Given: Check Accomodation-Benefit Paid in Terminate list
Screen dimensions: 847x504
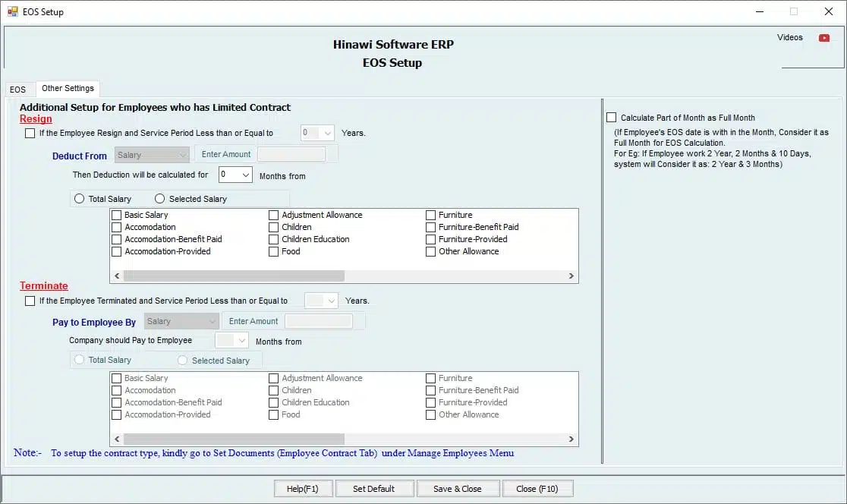Looking at the screenshot, I should [x=117, y=403].
